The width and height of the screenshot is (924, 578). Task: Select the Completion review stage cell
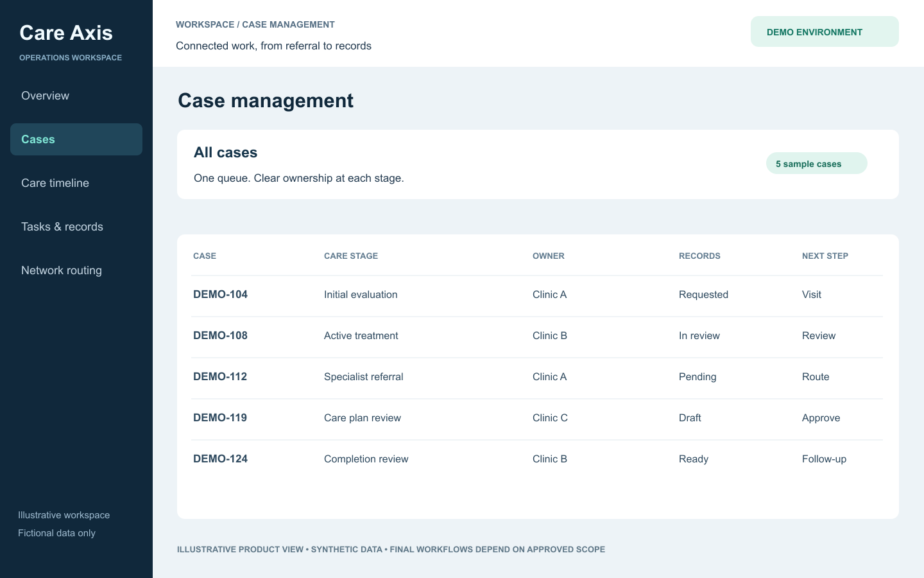(x=366, y=459)
